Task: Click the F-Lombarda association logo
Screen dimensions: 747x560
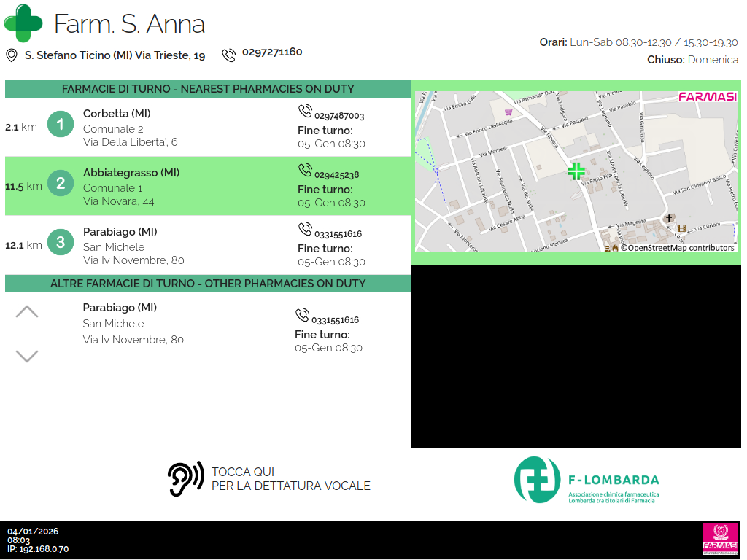Action: (x=587, y=480)
